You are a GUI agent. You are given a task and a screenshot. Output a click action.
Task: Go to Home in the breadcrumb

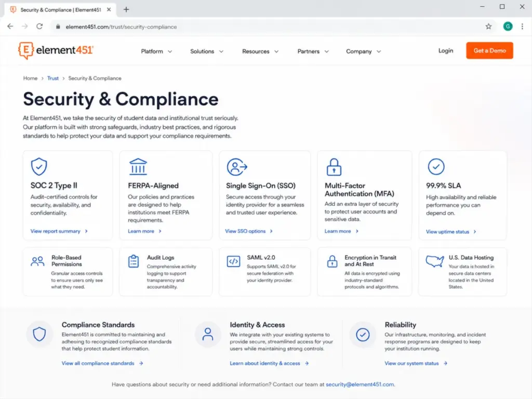tap(30, 78)
